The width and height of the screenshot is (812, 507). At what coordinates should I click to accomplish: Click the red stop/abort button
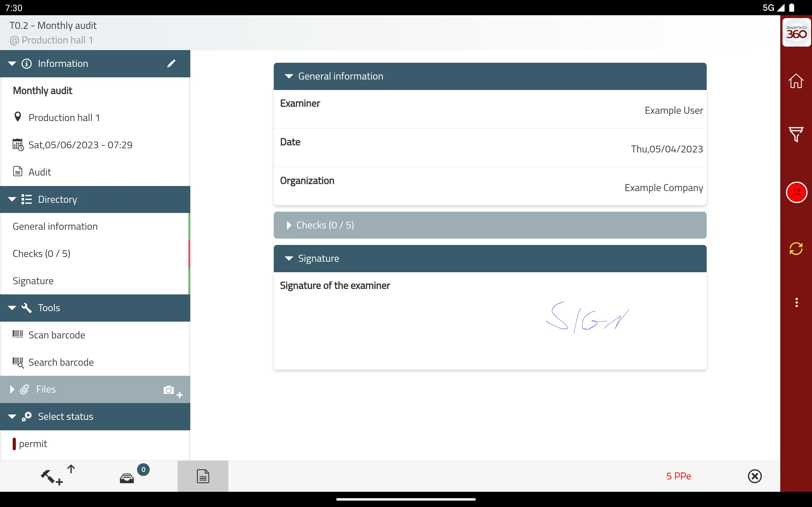796,192
